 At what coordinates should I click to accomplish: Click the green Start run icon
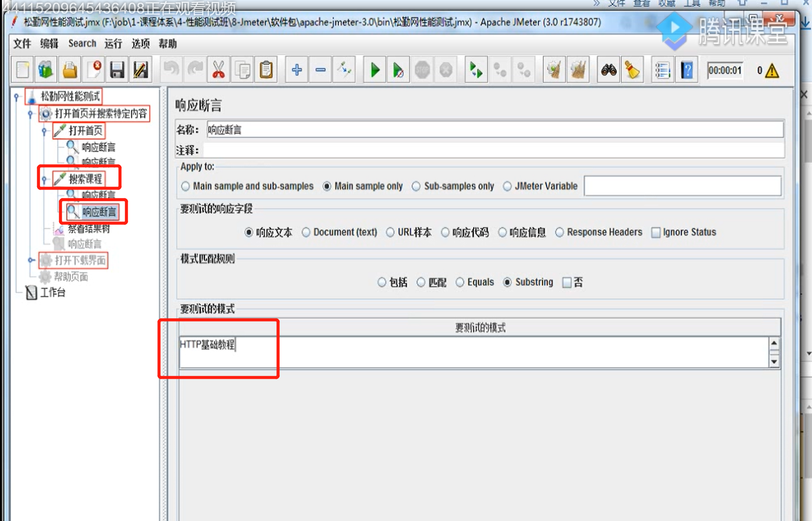[x=375, y=70]
